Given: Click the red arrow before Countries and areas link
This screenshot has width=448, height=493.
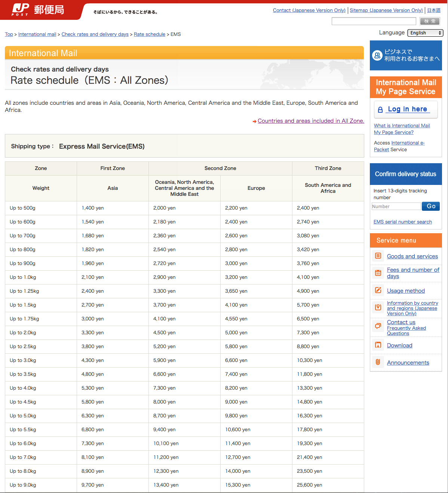Looking at the screenshot, I should [x=254, y=121].
